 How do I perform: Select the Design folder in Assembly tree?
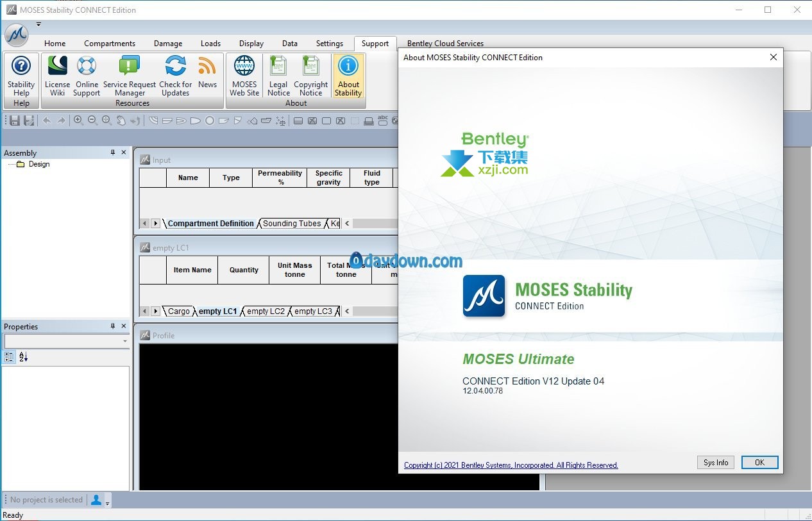point(33,164)
